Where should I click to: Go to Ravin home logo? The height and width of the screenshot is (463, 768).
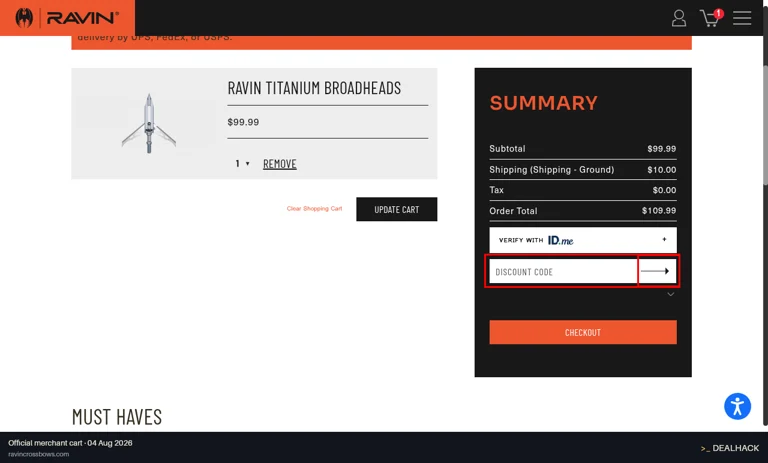pos(67,18)
